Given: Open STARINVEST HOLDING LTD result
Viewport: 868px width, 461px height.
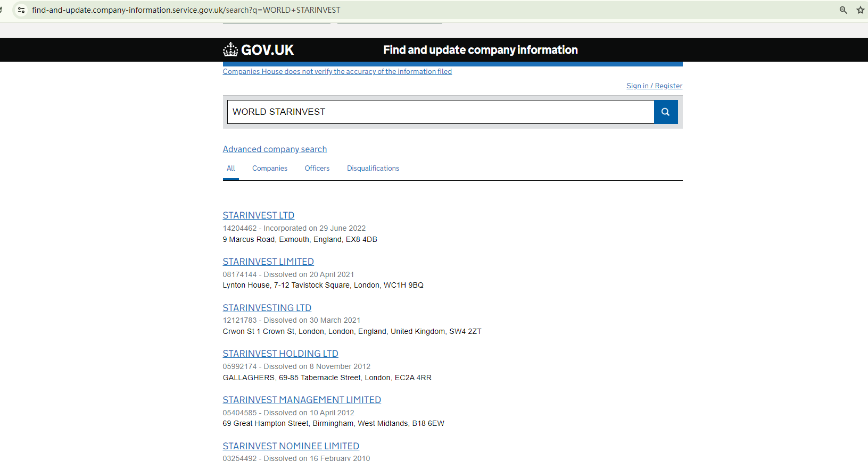Looking at the screenshot, I should (280, 354).
